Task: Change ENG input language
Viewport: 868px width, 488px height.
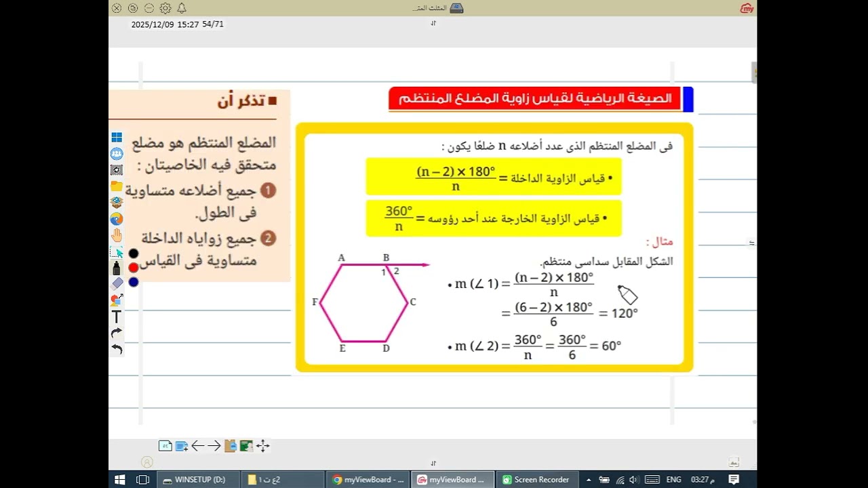Action: tap(673, 479)
